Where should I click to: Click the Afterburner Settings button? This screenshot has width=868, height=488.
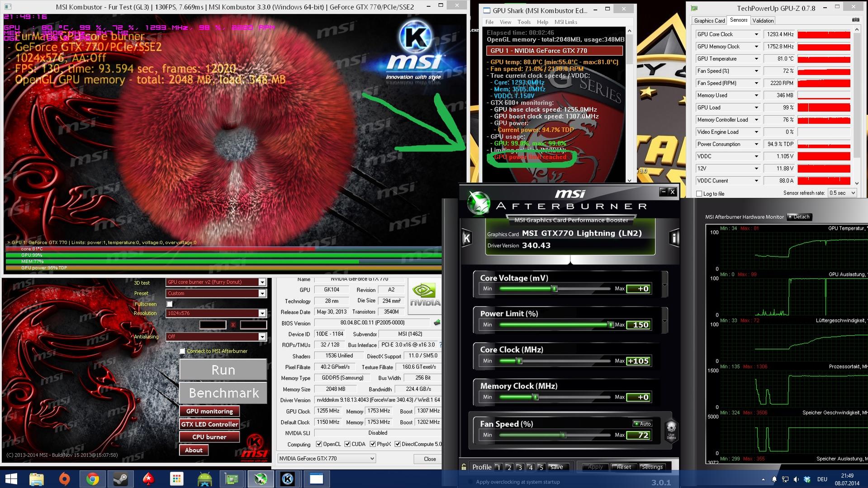[652, 467]
